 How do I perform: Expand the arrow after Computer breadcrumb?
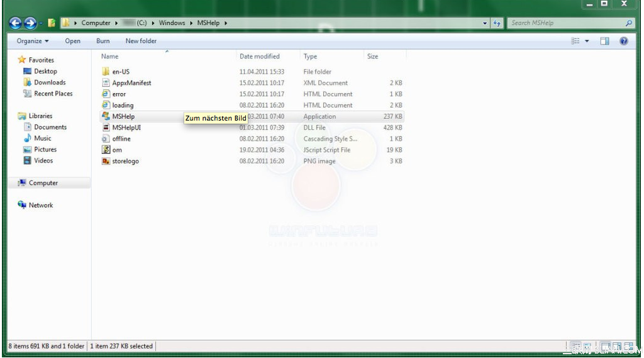(x=116, y=23)
